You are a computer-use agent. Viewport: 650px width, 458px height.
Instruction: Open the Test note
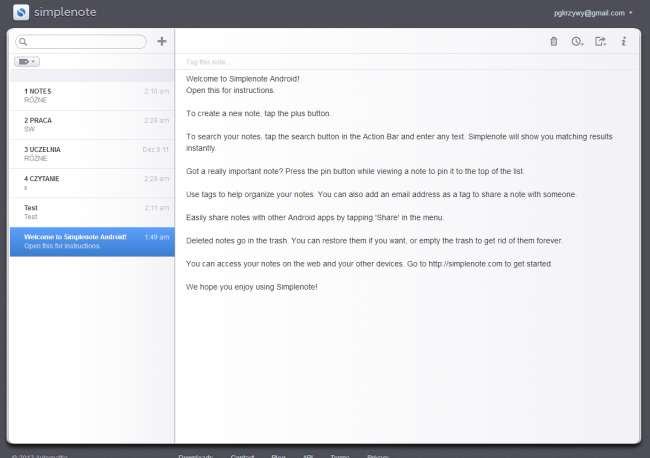[x=92, y=212]
